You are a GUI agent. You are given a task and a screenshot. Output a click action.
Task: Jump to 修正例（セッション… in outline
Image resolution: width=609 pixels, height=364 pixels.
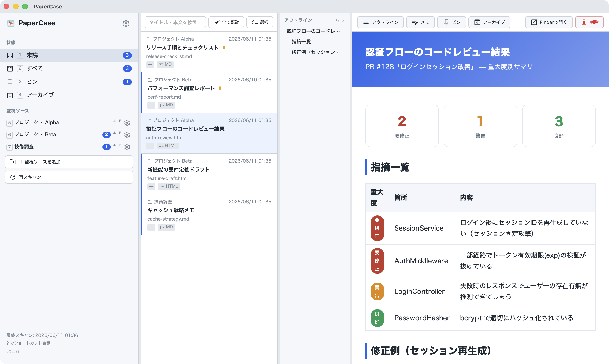point(316,52)
